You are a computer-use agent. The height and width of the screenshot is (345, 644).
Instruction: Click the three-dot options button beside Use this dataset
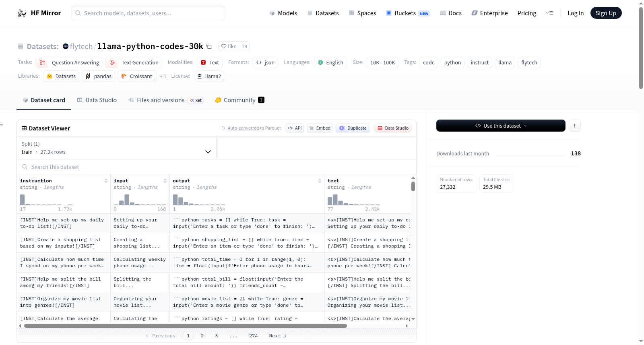tap(575, 126)
